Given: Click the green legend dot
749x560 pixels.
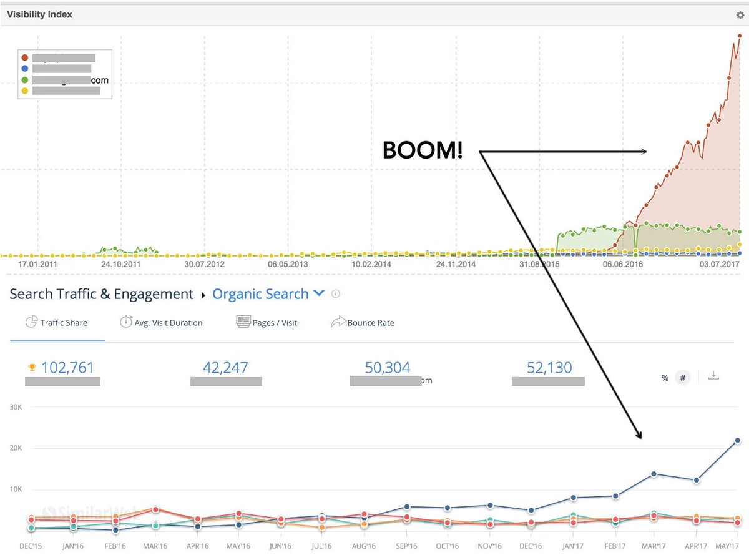Looking at the screenshot, I should tap(25, 80).
